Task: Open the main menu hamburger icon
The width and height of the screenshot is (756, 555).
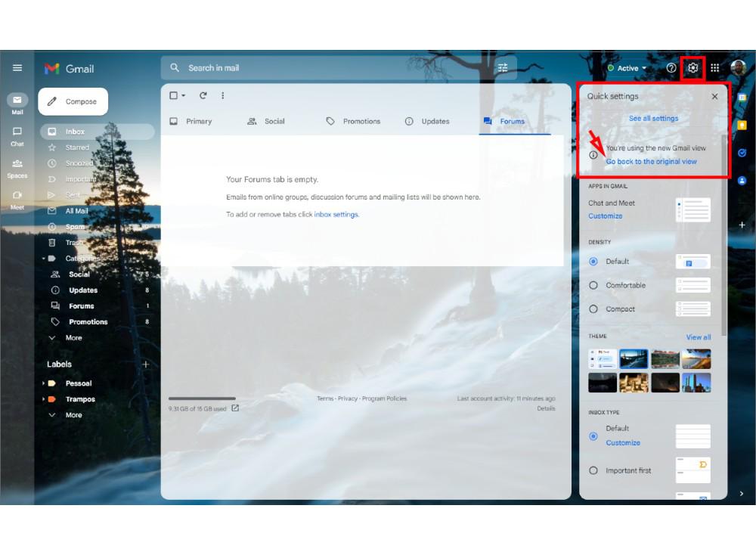Action: point(17,68)
